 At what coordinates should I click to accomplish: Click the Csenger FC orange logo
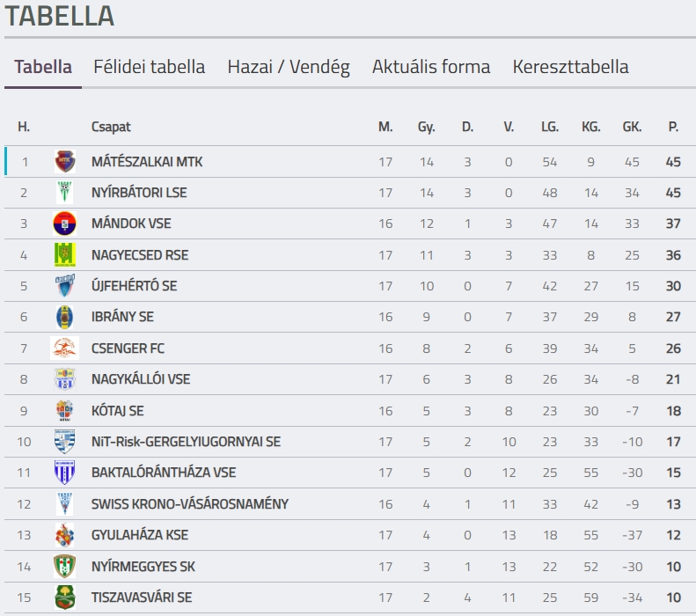(x=65, y=348)
